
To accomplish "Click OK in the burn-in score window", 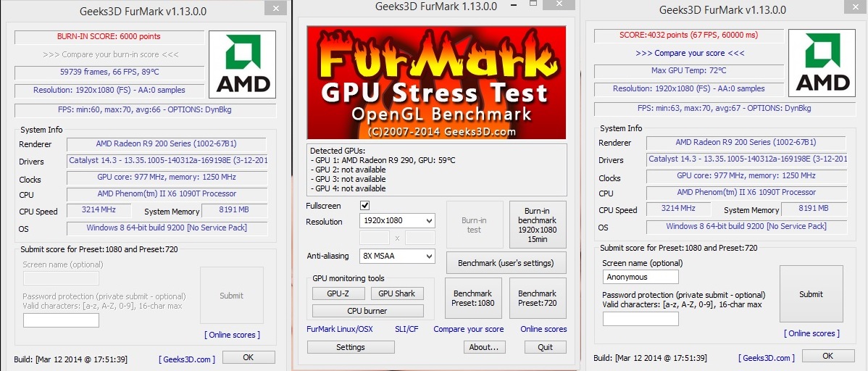I will click(249, 357).
